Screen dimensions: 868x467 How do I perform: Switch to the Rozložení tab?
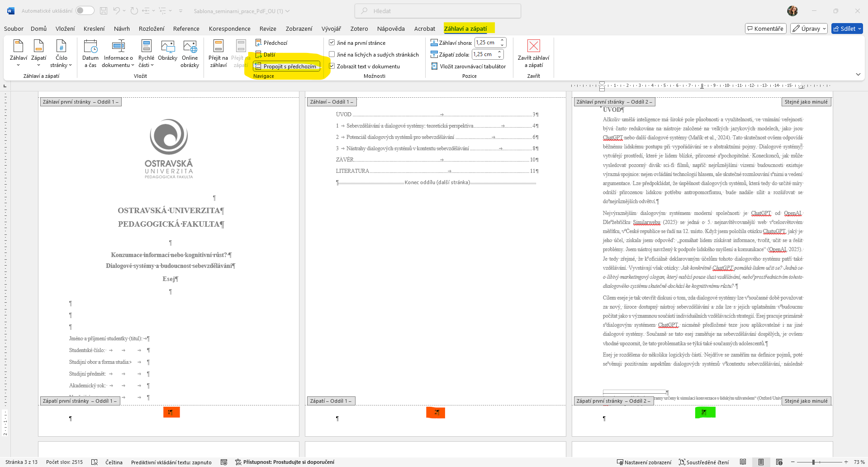[x=152, y=29]
